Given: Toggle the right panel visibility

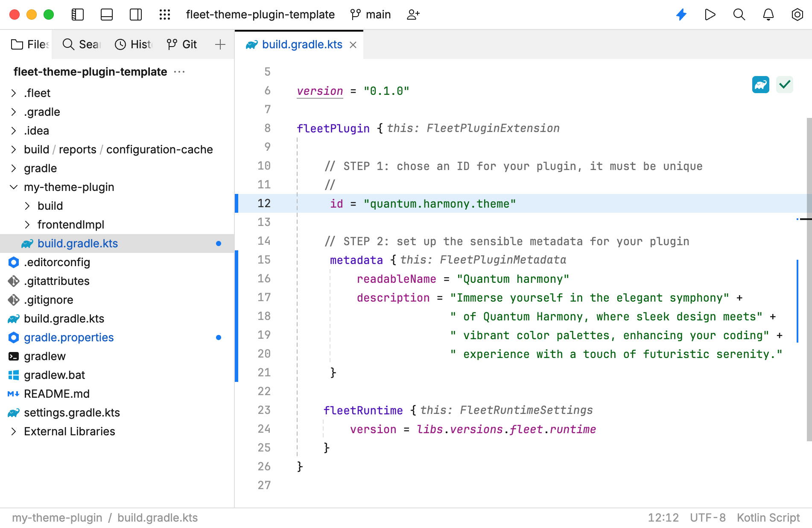Looking at the screenshot, I should pos(135,14).
